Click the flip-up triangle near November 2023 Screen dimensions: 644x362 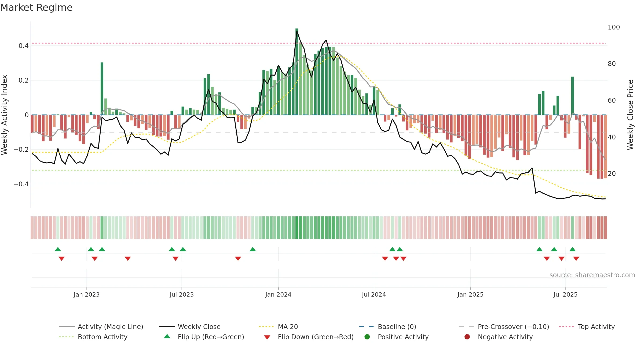(253, 249)
